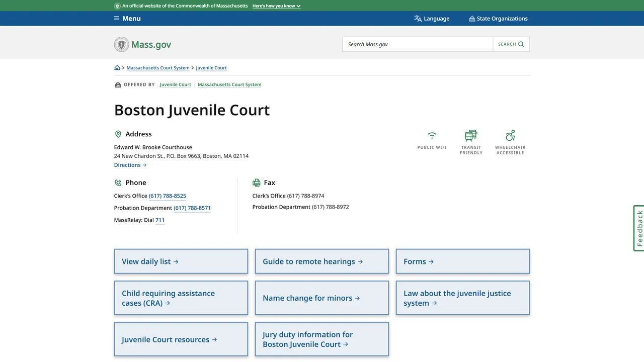Open Name change for minors card
Image resolution: width=644 pixels, height=362 pixels.
click(322, 298)
